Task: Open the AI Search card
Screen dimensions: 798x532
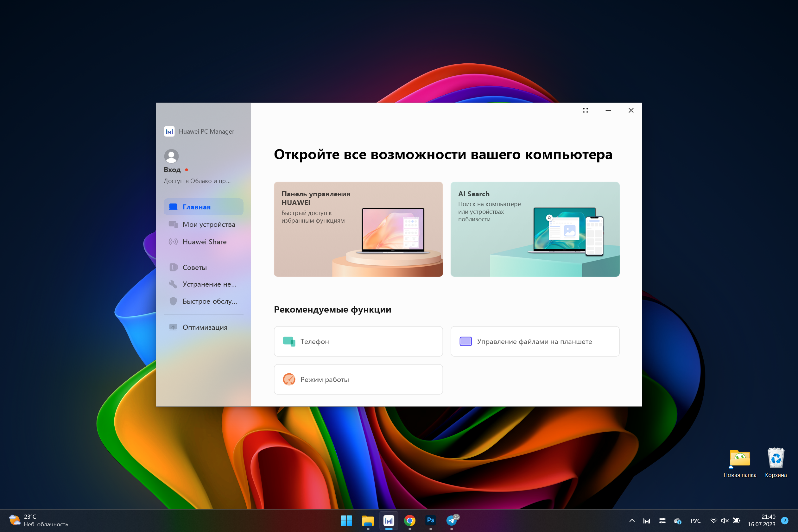Action: tap(535, 229)
